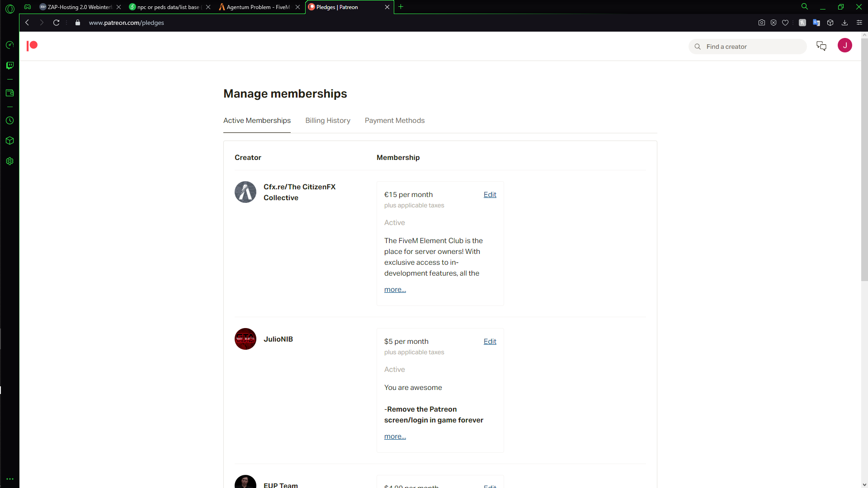The width and height of the screenshot is (868, 488).
Task: Open browsing History from the sidebar clock icon
Action: click(9, 121)
